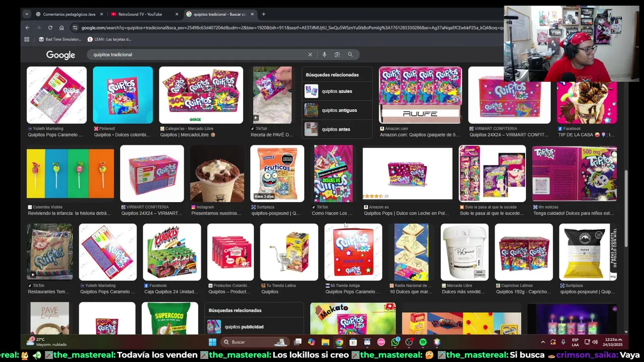Open Mercado Libre Dulces más vendidos image

pyautogui.click(x=464, y=252)
